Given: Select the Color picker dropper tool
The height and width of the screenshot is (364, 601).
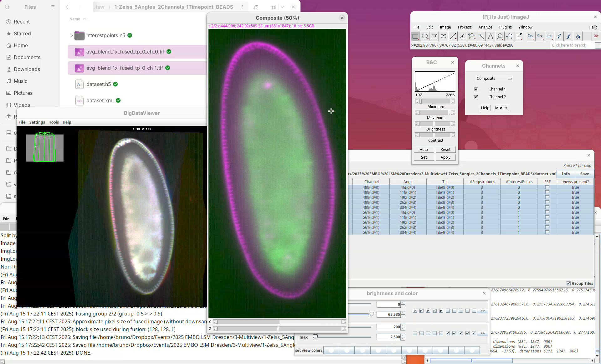Looking at the screenshot, I should (x=519, y=36).
